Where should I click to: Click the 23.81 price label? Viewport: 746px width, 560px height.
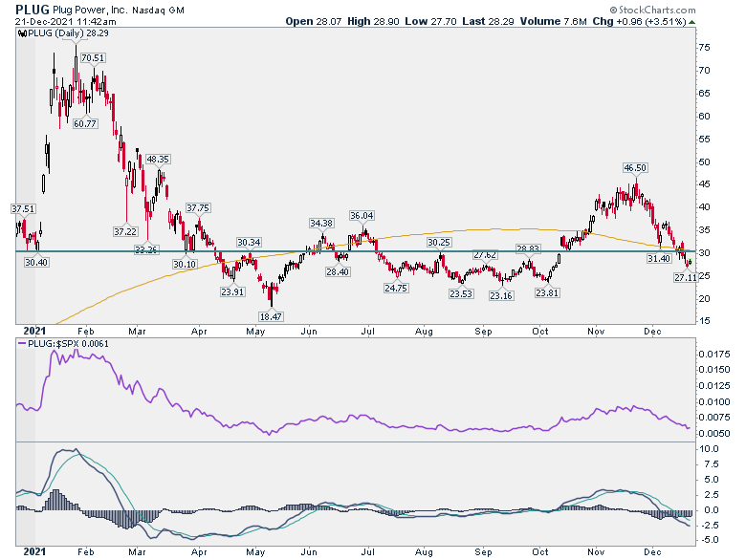547,292
